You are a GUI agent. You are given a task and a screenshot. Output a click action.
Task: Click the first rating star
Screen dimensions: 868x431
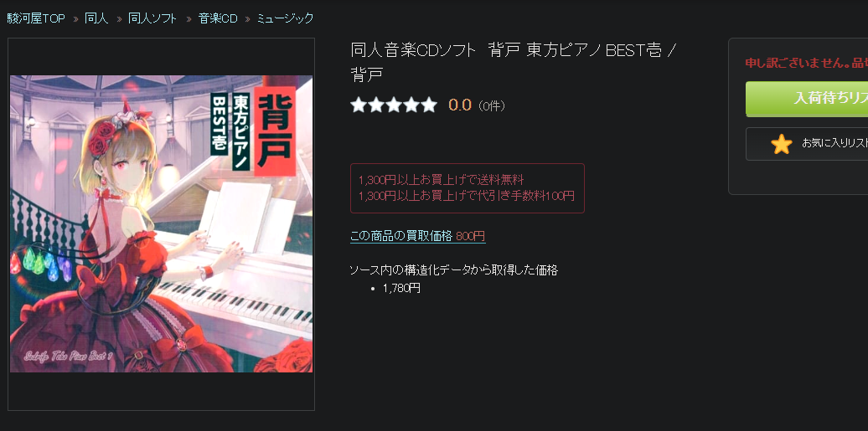tap(359, 105)
